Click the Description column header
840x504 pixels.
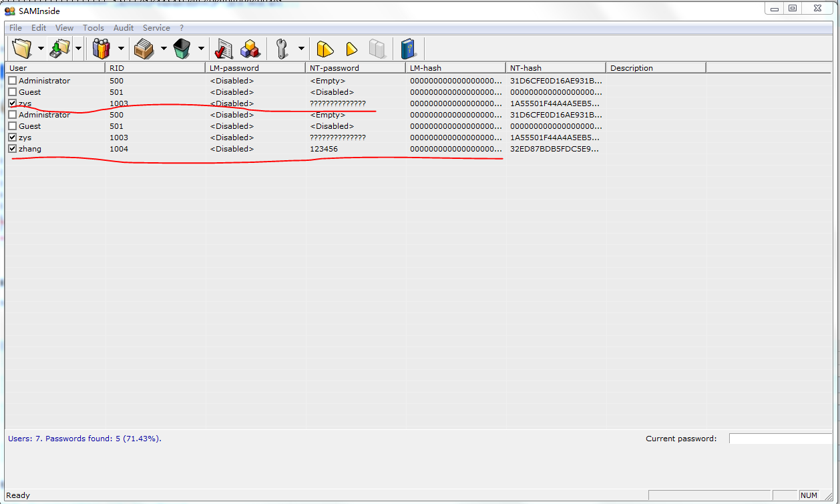(656, 68)
